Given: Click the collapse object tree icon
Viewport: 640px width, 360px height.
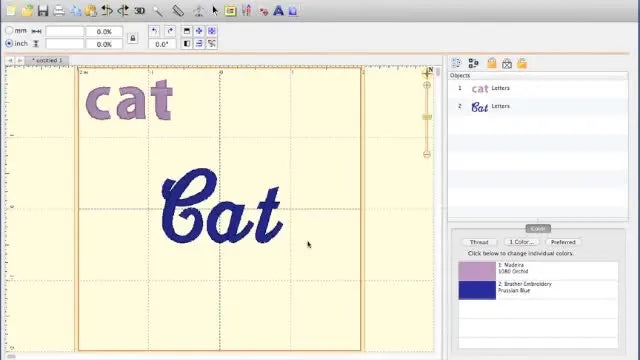Looking at the screenshot, I should pos(473,63).
